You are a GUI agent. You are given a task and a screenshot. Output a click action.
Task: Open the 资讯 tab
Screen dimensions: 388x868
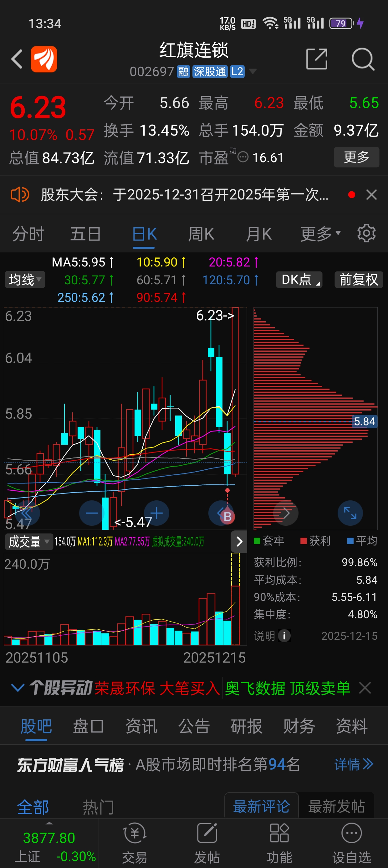point(141,726)
